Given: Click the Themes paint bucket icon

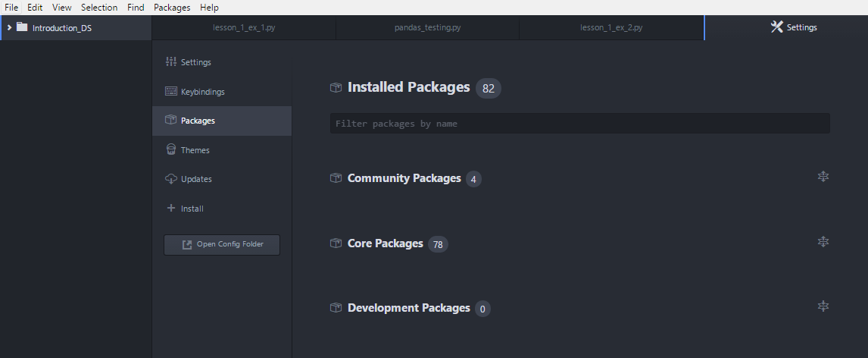Looking at the screenshot, I should pos(170,150).
